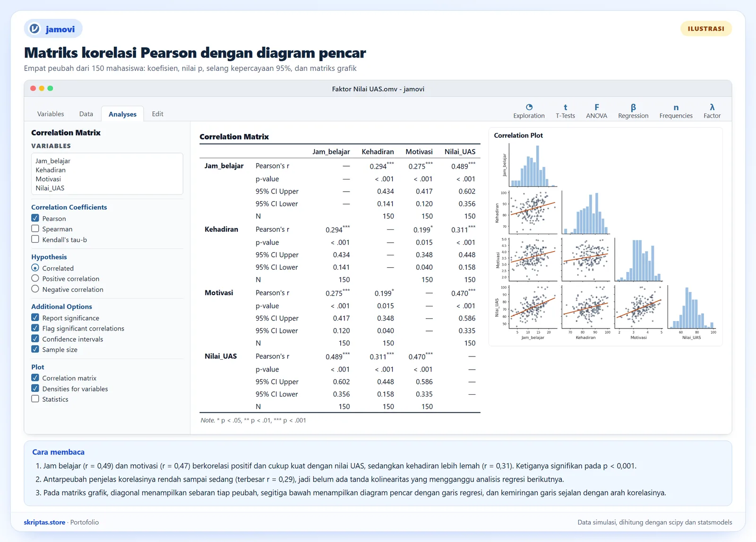Viewport: 756px width, 542px height.
Task: Toggle Flag significant correlations checkbox
Action: tap(35, 328)
